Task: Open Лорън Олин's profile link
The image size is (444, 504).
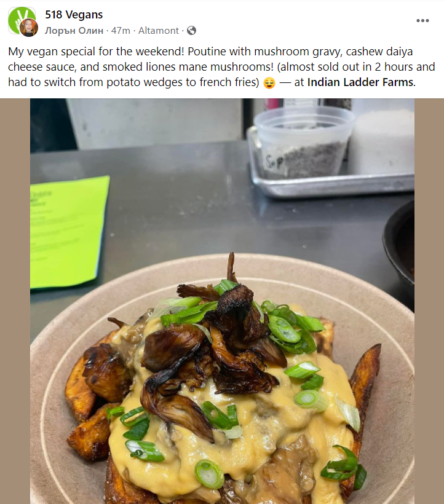Action: coord(74,31)
